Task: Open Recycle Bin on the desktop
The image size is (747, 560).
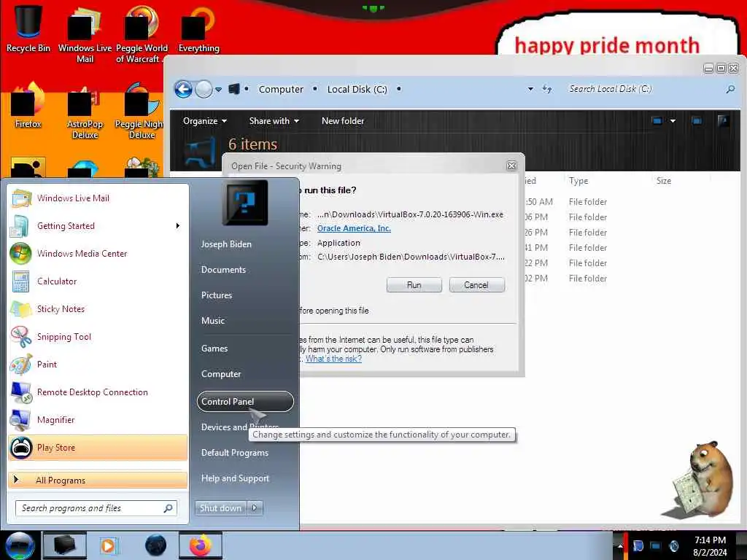Action: pos(28,28)
